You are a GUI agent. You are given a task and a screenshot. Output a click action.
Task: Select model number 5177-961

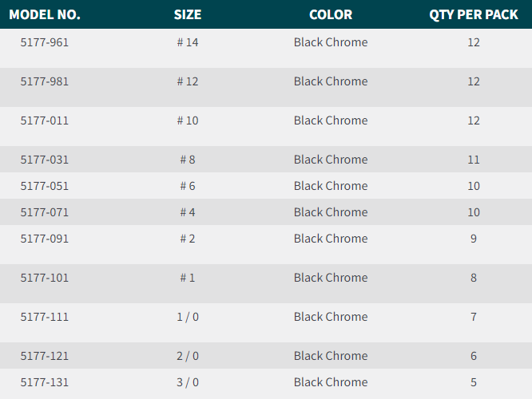coord(45,42)
